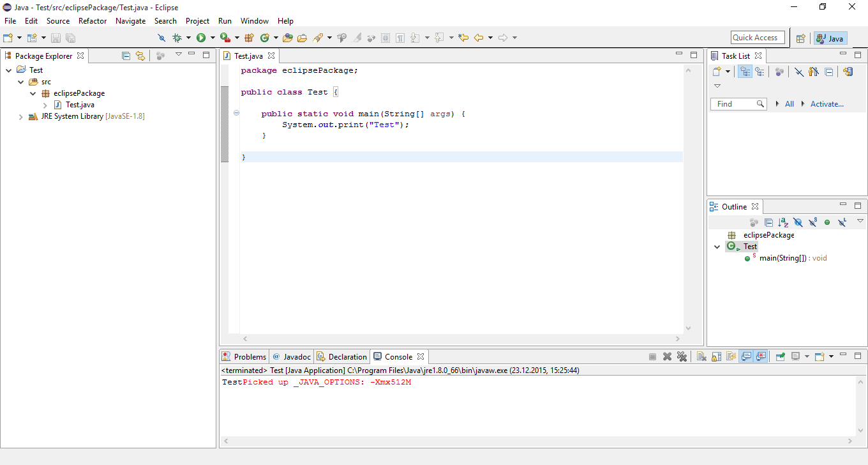
Task: Switch to the Declaration tab
Action: point(342,356)
